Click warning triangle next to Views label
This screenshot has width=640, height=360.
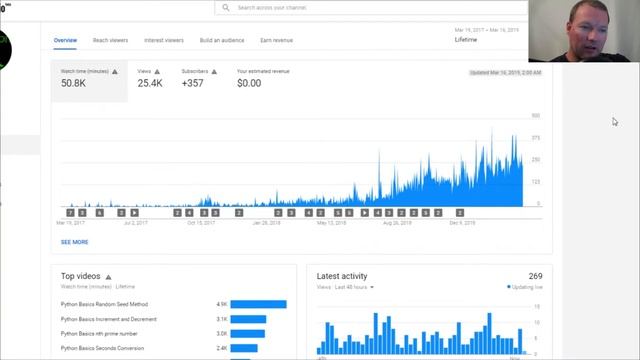157,72
